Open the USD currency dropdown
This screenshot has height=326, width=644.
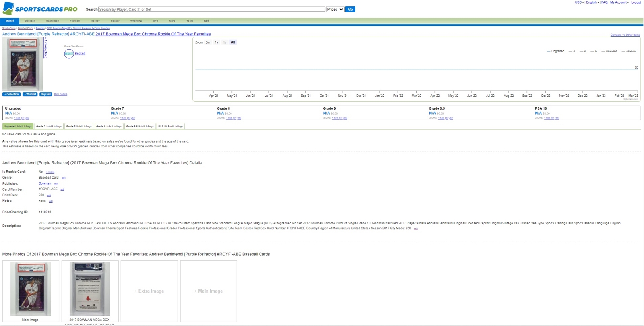point(579,2)
